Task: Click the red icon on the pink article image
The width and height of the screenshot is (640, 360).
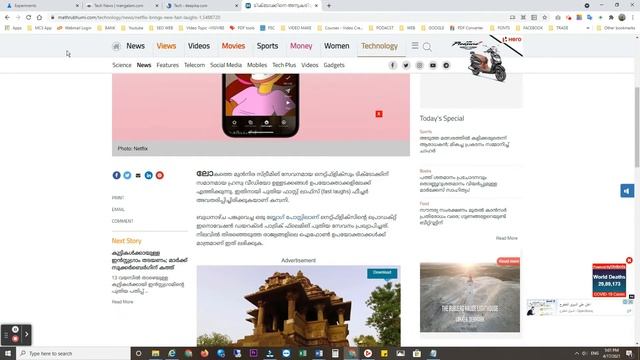Action: 379,114
